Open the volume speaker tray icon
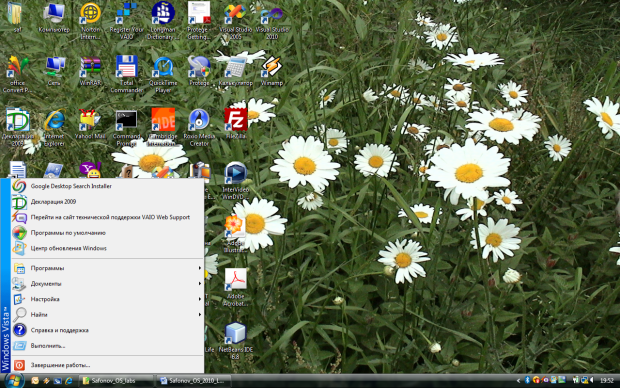The image size is (620, 388). pyautogui.click(x=592, y=380)
